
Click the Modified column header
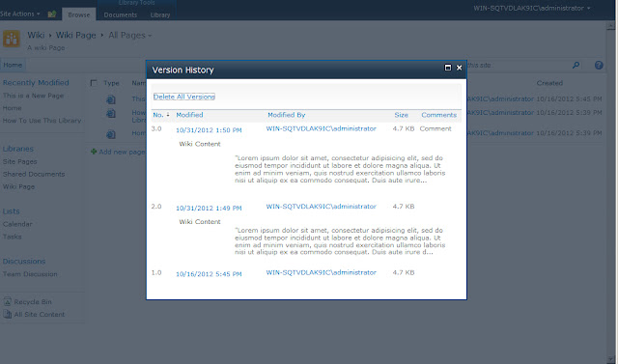point(189,115)
